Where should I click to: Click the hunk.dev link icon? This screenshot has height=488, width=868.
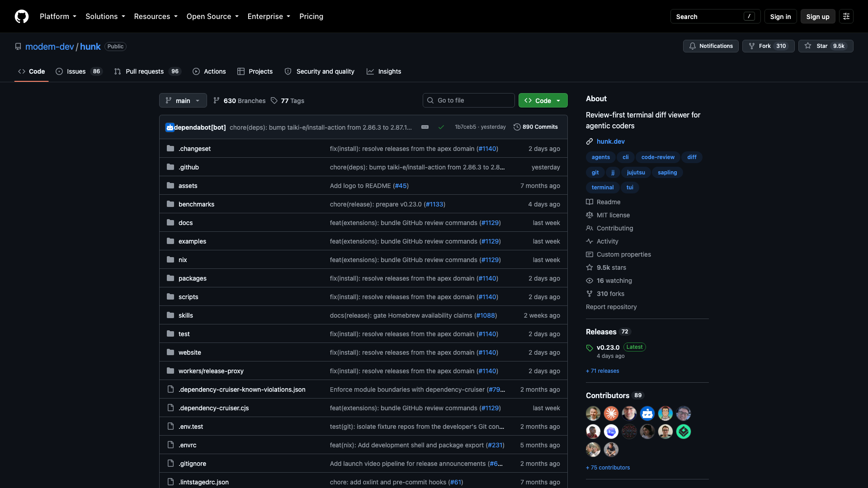pos(590,141)
